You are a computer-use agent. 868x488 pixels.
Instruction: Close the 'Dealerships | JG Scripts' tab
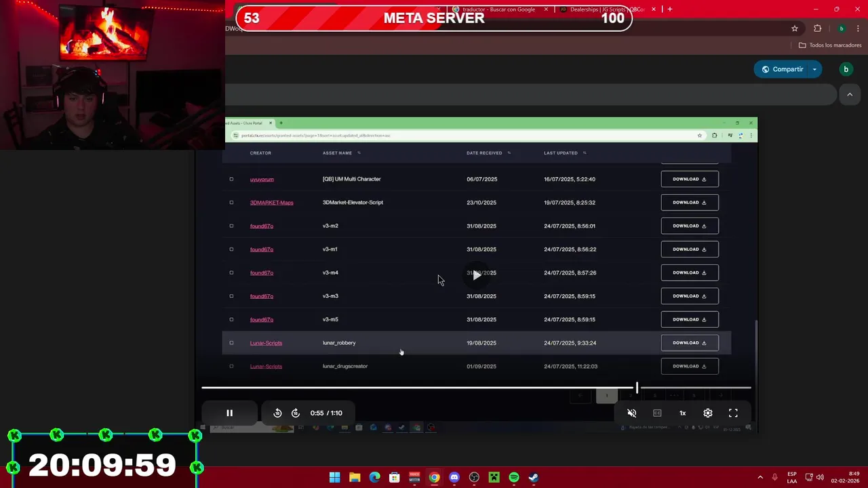654,9
